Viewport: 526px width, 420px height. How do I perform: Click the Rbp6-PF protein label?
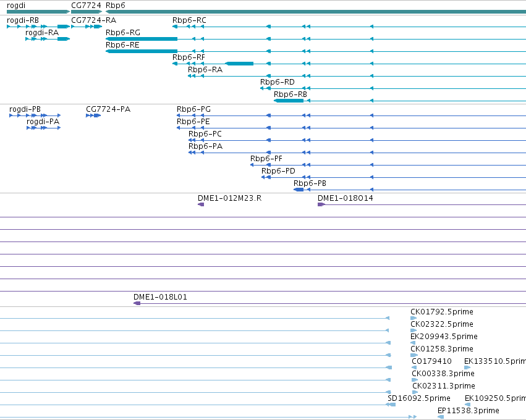[x=266, y=159]
